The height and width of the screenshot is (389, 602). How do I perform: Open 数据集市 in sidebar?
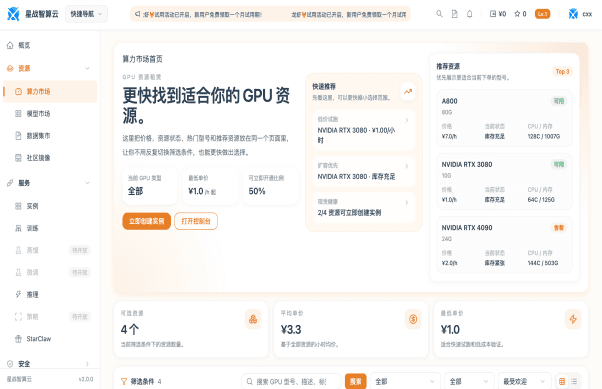click(x=50, y=136)
